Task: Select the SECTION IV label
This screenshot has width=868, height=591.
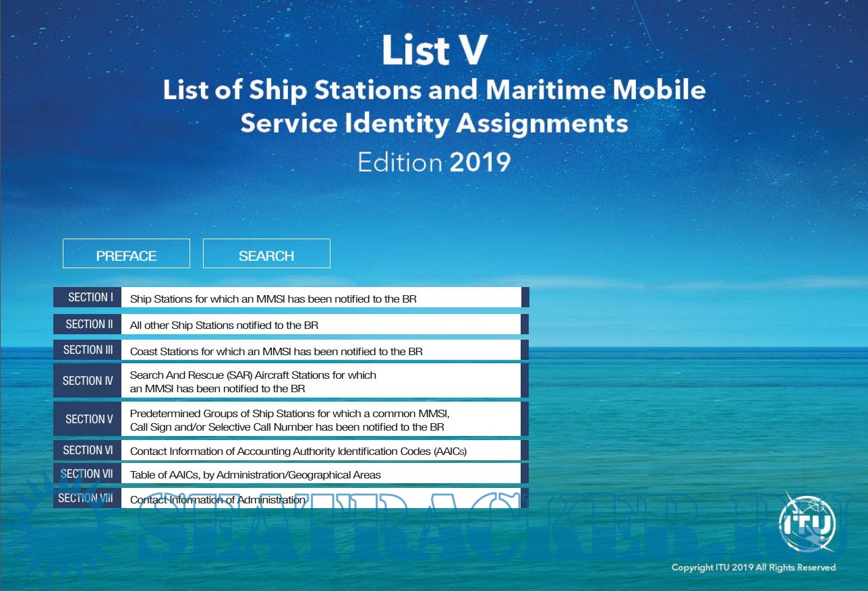Action: point(87,380)
